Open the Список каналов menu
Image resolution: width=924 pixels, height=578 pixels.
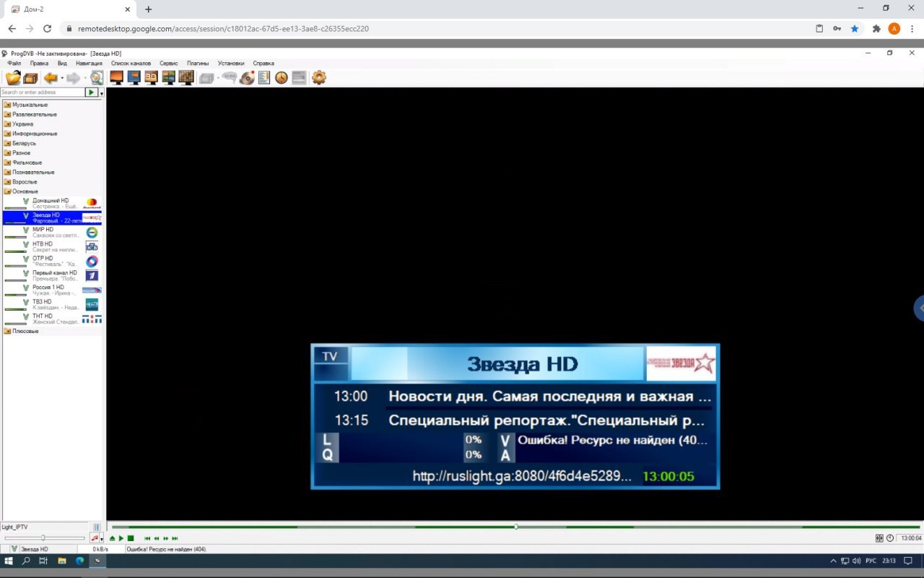click(131, 64)
